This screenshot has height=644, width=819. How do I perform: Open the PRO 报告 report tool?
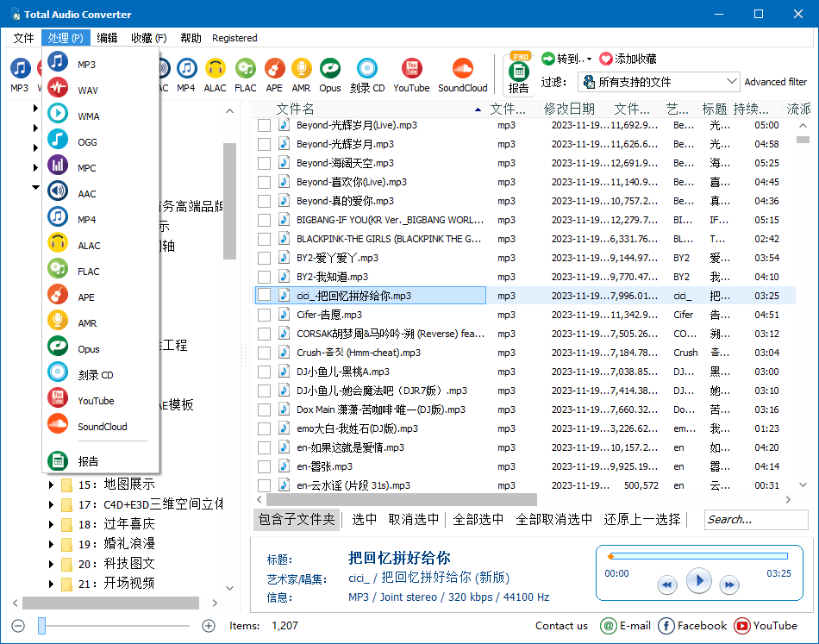[520, 74]
